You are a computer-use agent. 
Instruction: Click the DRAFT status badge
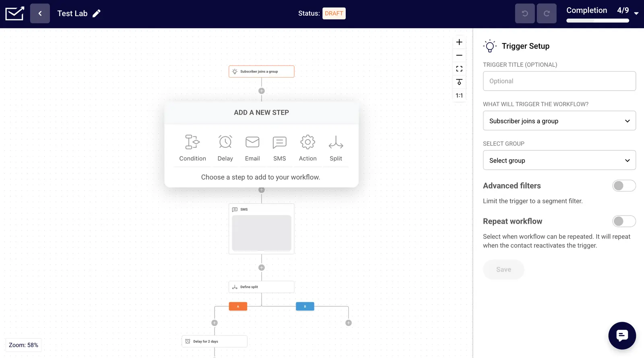point(334,13)
